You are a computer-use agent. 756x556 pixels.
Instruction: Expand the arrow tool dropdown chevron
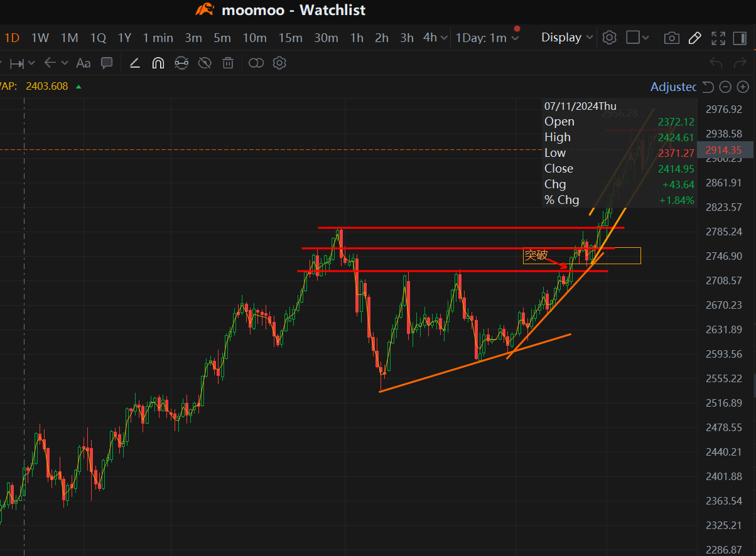[x=65, y=63]
